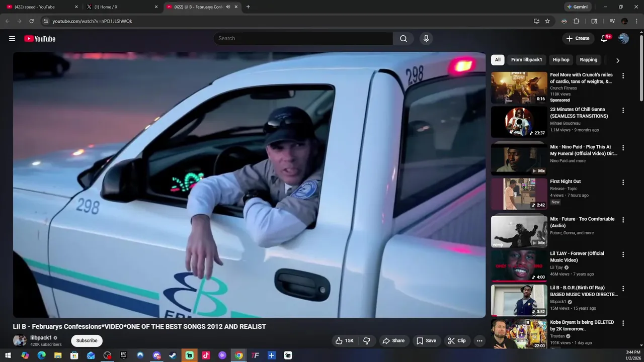
Task: View site information icon in address bar
Action: (x=46, y=21)
